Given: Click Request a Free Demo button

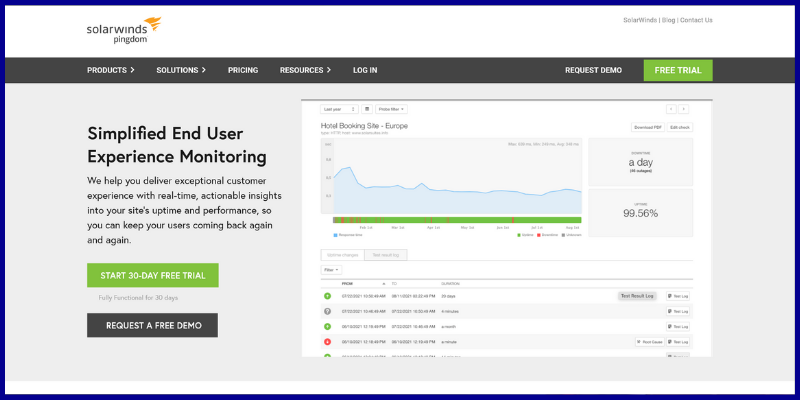Looking at the screenshot, I should pos(153,326).
